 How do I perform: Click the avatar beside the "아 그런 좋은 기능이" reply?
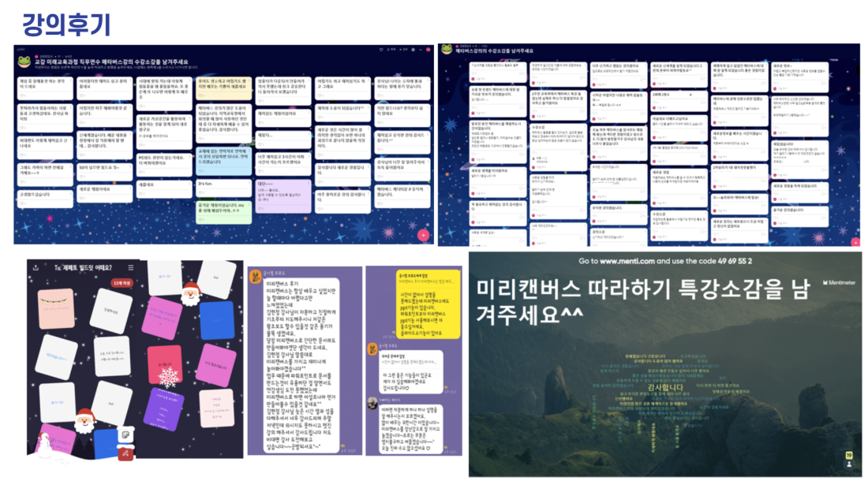coord(373,349)
